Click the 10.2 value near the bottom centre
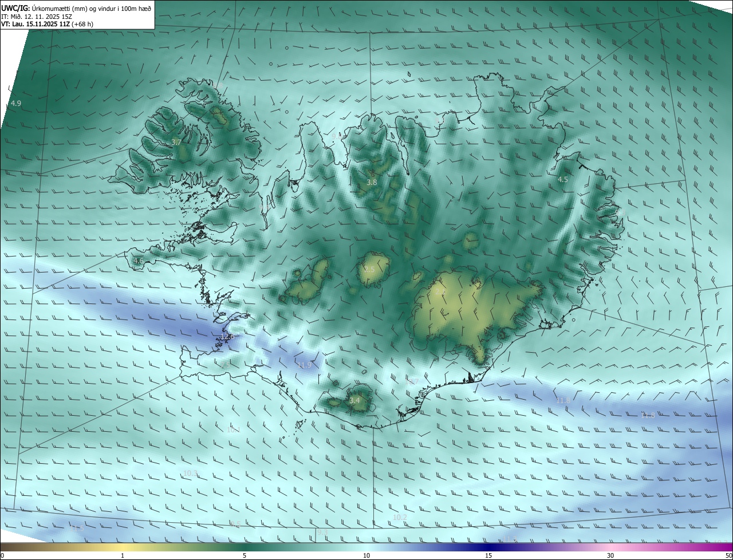Screen dimensions: 733x560 pyautogui.click(x=400, y=517)
